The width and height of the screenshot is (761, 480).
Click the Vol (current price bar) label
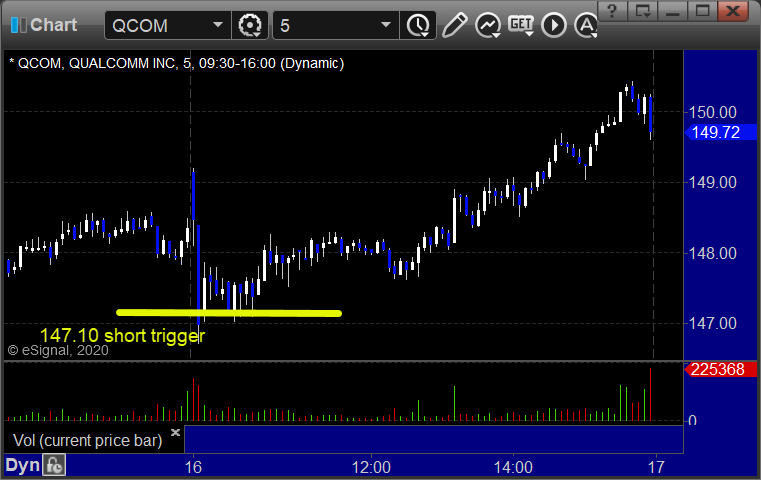(x=87, y=440)
